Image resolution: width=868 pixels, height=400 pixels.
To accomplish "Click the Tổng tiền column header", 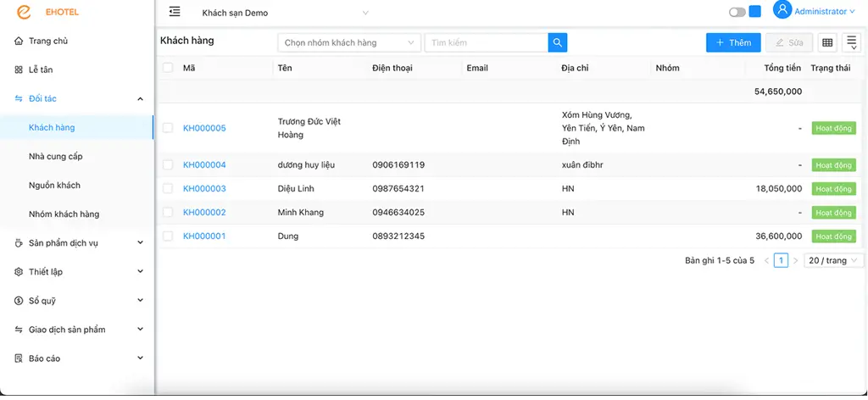I will click(x=782, y=68).
